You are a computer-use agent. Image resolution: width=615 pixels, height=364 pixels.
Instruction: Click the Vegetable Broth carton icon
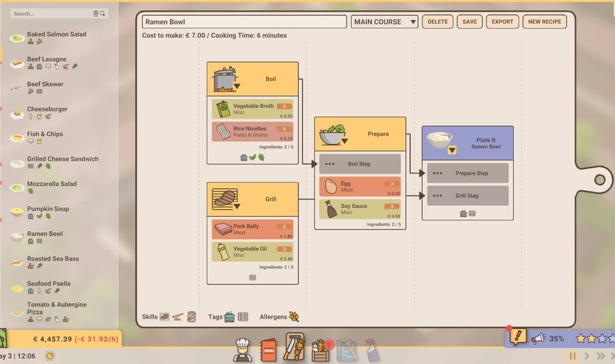click(x=223, y=109)
